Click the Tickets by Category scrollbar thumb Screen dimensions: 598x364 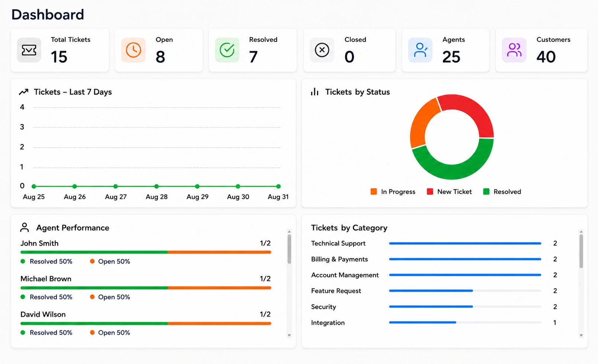tap(581, 251)
